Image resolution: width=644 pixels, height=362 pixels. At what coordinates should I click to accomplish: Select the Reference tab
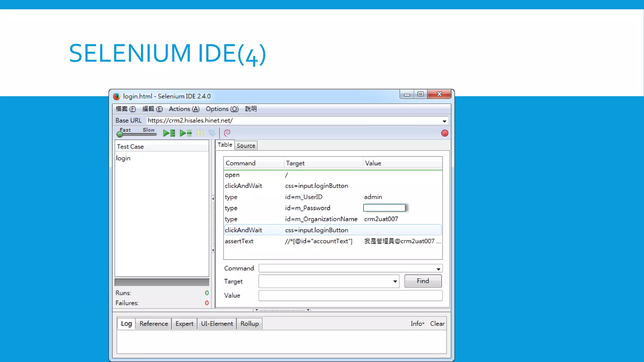(x=154, y=324)
